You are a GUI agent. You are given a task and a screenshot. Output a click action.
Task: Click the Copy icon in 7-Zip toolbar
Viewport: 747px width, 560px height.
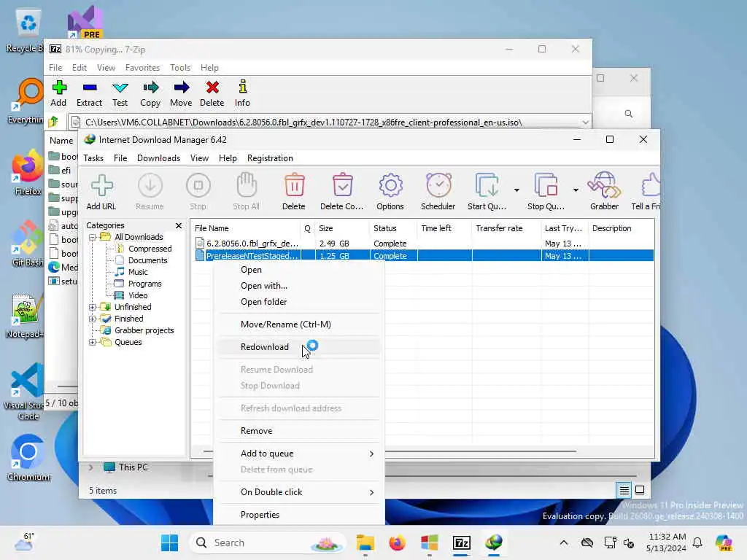coord(150,94)
